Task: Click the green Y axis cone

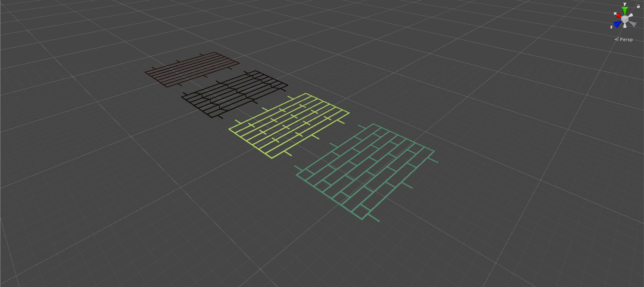Action: point(625,11)
